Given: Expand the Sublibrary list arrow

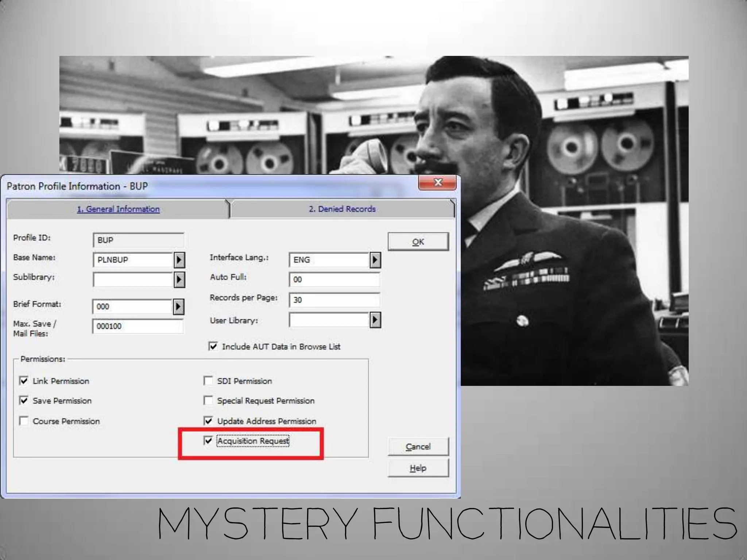Looking at the screenshot, I should 179,280.
